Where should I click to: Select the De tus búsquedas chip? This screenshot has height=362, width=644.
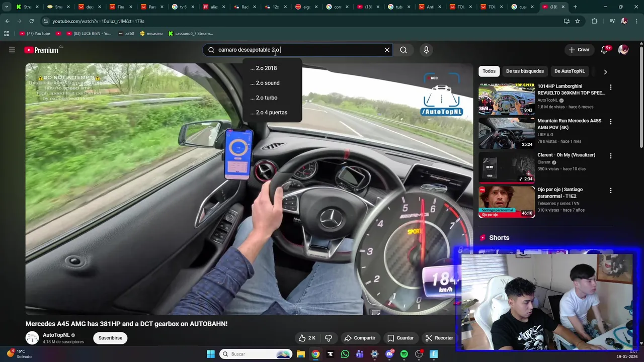pos(525,71)
